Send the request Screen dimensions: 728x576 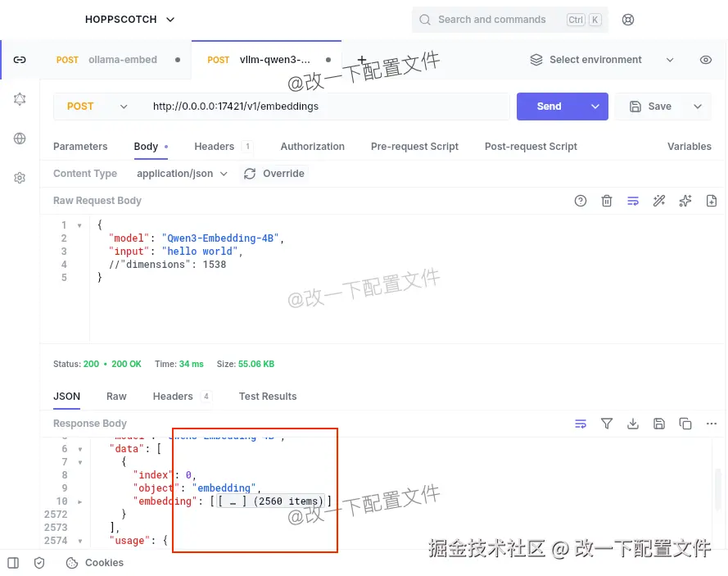549,107
